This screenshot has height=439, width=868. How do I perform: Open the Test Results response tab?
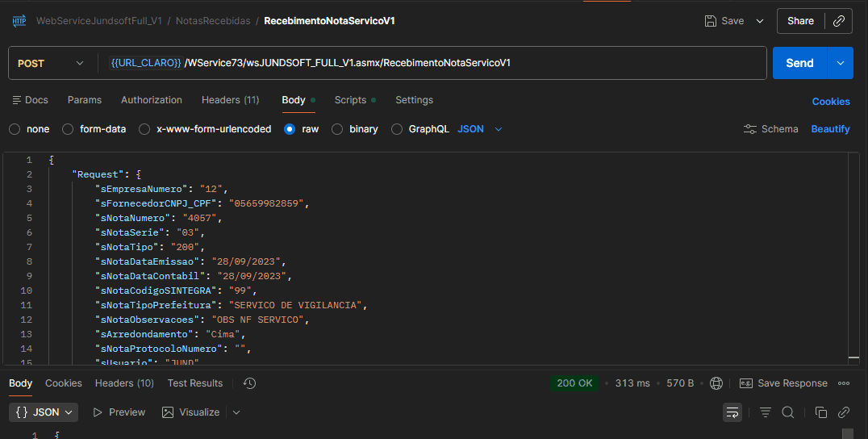pos(195,383)
